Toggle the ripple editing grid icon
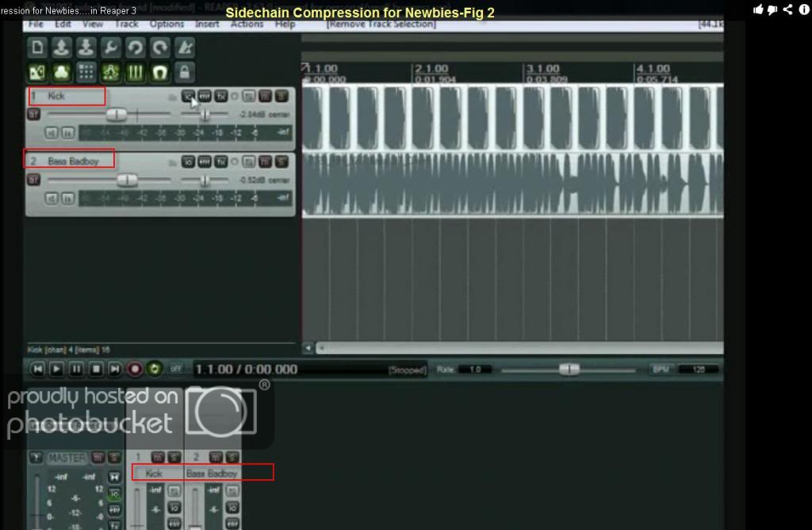Screen dimensions: 812x530 tap(86, 72)
